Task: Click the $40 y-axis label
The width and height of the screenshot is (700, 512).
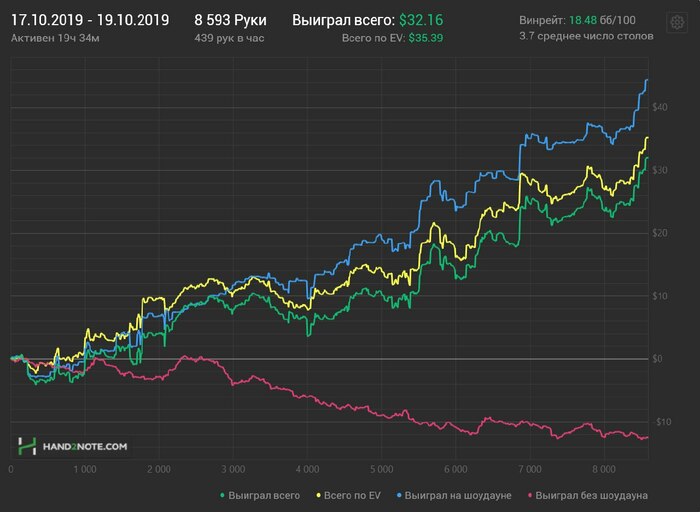Action: tap(660, 107)
